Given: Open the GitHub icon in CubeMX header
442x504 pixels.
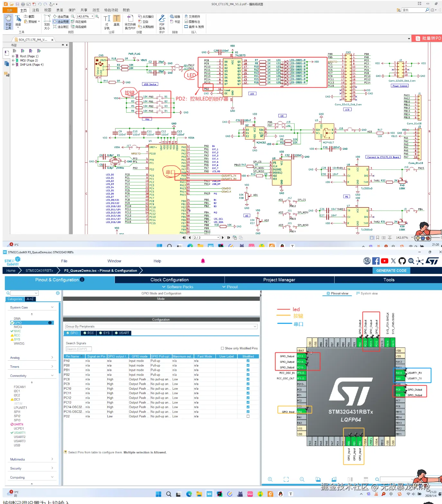Looking at the screenshot, I should 402,261.
